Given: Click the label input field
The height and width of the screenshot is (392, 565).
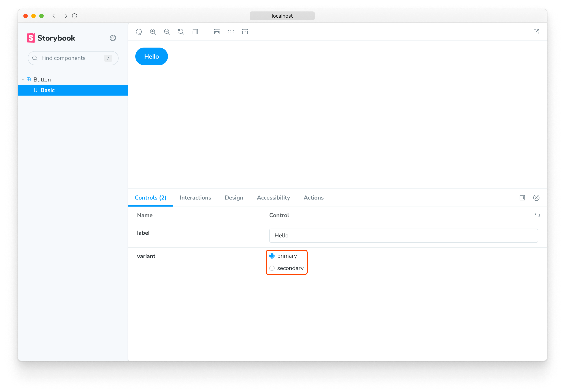Looking at the screenshot, I should [x=403, y=235].
